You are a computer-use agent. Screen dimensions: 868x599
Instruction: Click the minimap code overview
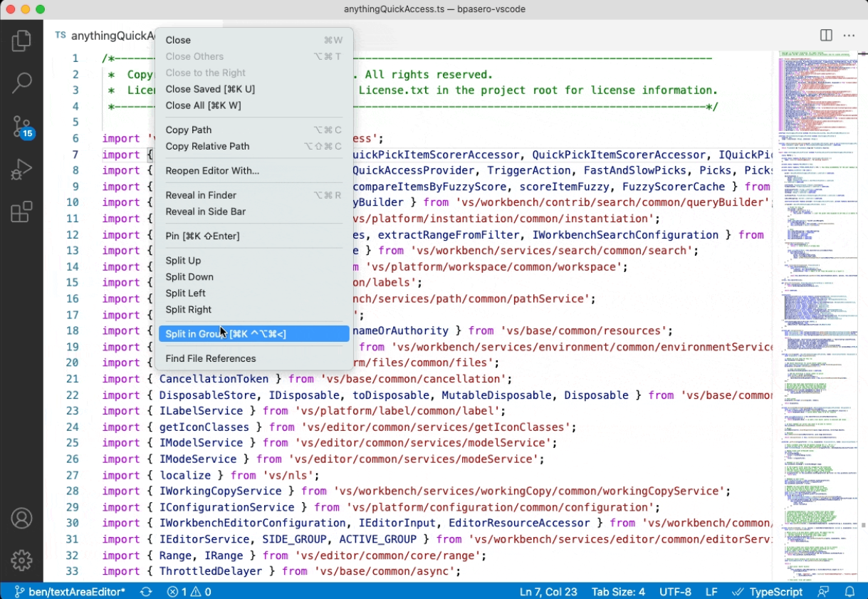(x=817, y=317)
